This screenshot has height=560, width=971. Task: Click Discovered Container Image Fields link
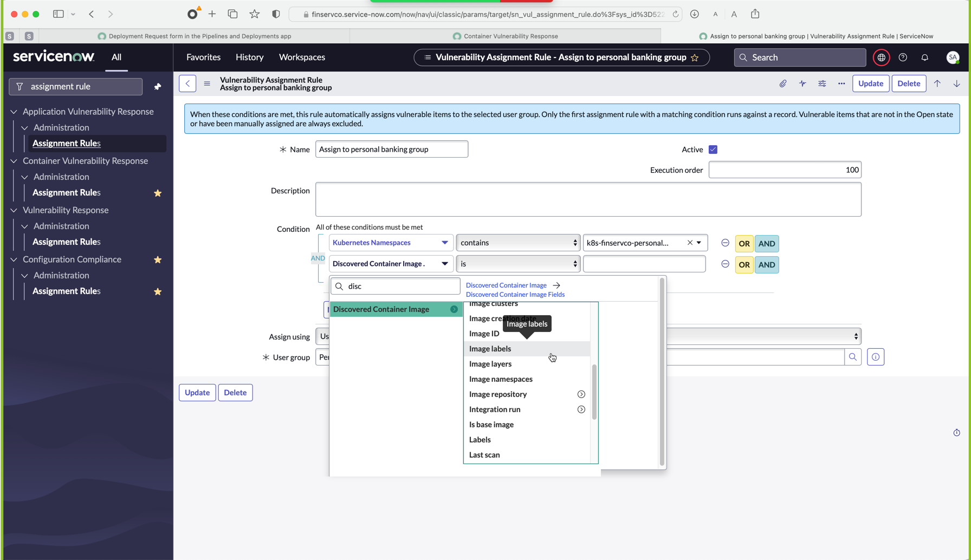coord(515,295)
